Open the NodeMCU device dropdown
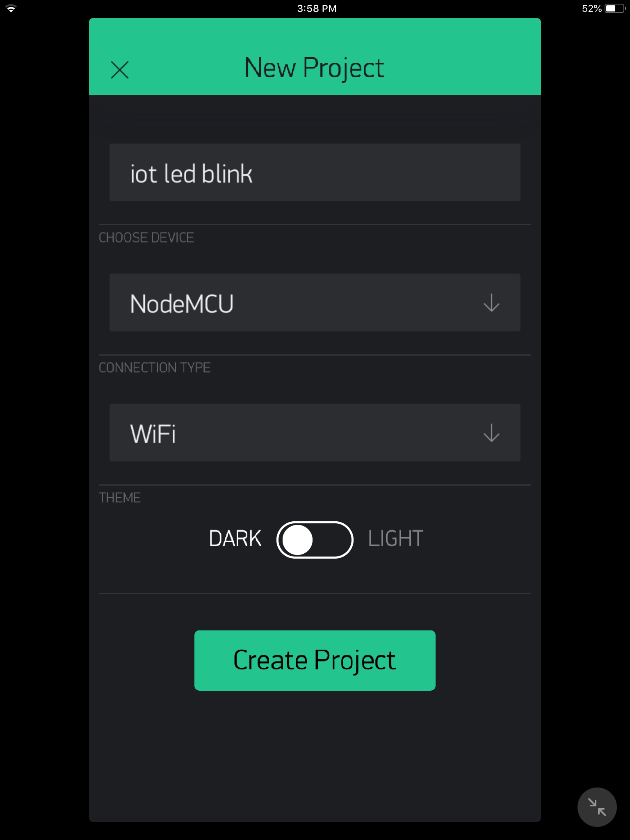Image resolution: width=630 pixels, height=840 pixels. pos(315,302)
